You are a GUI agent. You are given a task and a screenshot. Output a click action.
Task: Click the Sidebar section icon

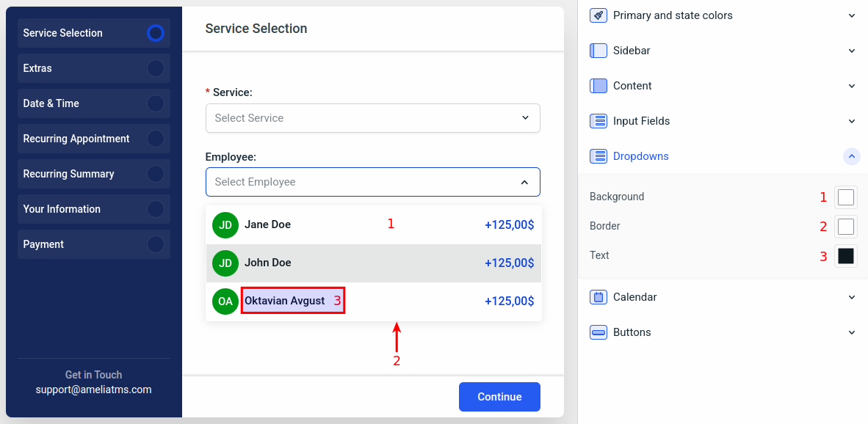click(598, 50)
